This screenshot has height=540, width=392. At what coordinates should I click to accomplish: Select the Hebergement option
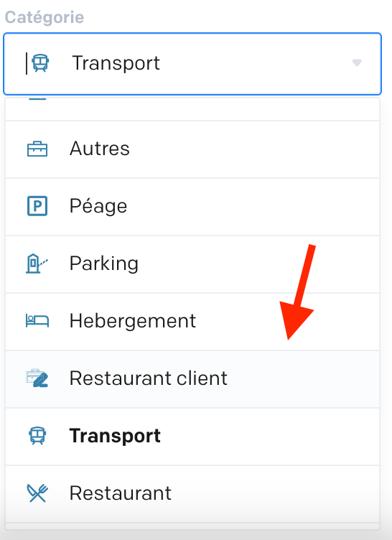pos(192,322)
